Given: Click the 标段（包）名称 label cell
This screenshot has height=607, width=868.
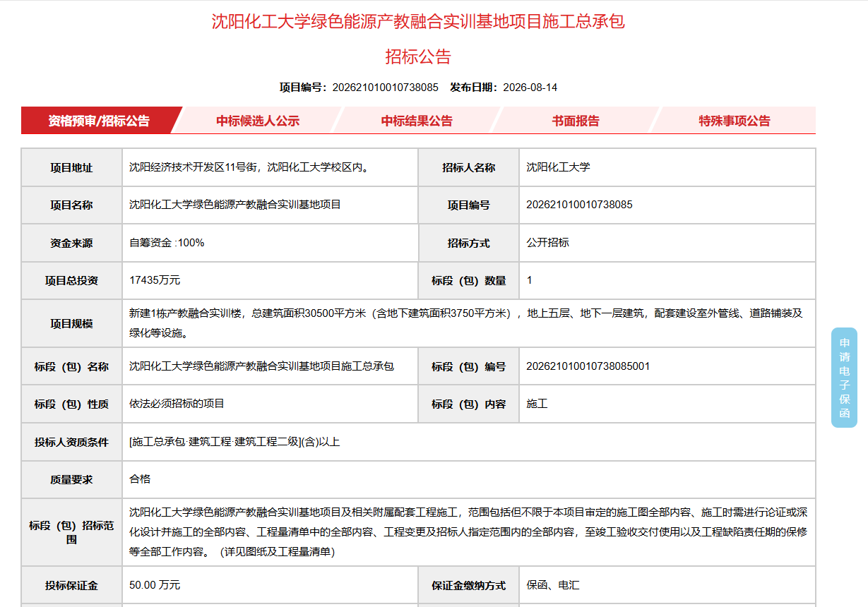Looking at the screenshot, I should [71, 366].
